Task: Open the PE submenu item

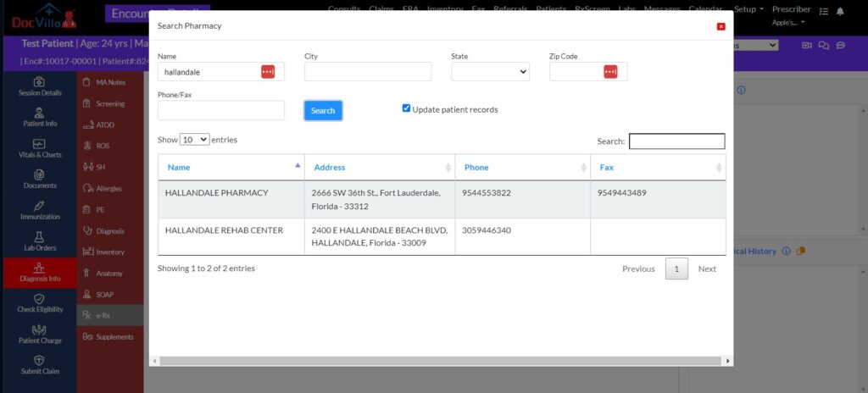Action: (109, 210)
